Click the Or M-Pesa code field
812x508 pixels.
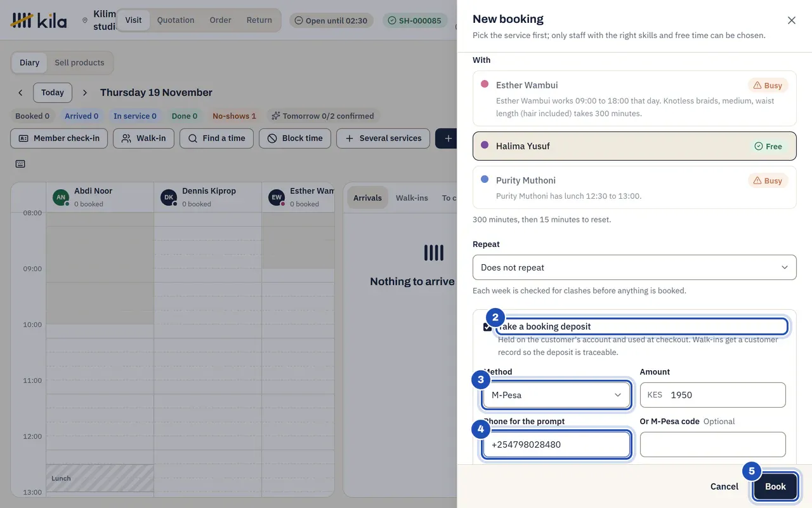(713, 444)
